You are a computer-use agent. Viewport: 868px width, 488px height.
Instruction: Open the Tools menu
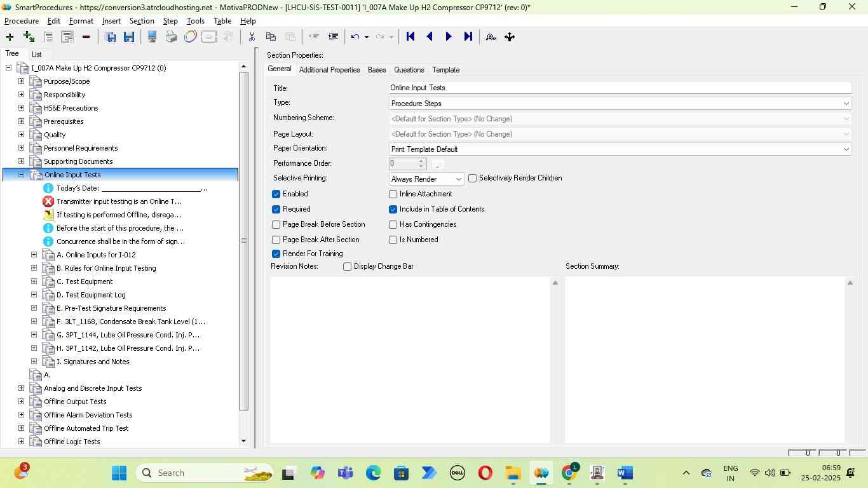click(196, 21)
